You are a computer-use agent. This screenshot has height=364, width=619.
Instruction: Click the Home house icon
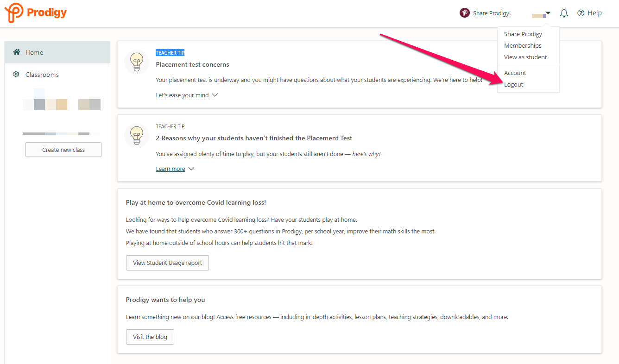tap(17, 52)
